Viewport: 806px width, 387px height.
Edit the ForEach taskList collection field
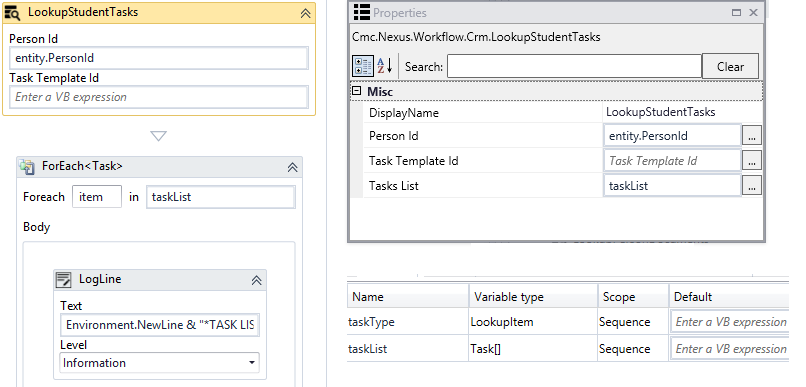221,197
